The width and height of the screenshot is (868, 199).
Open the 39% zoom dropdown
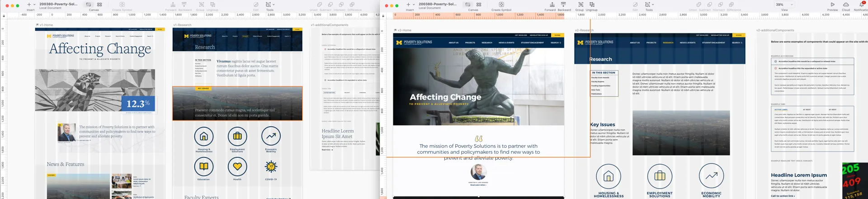click(784, 5)
